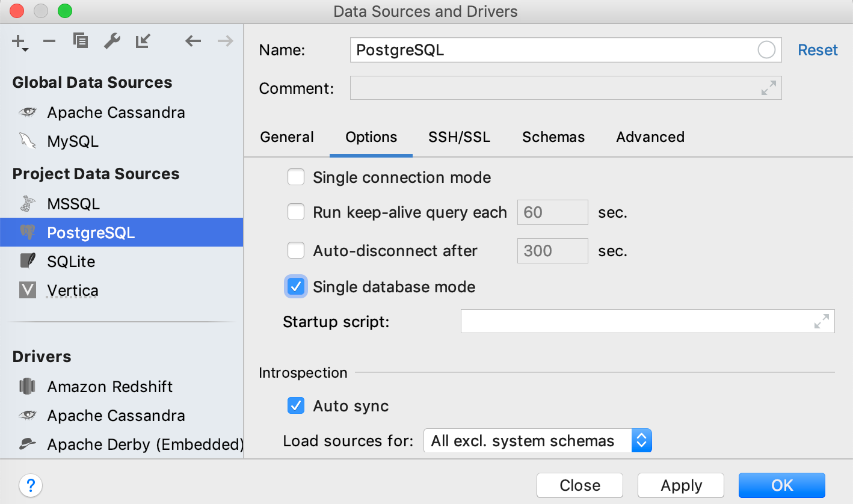The width and height of the screenshot is (853, 504).
Task: Click the Apache Derby hat icon
Action: tap(28, 444)
